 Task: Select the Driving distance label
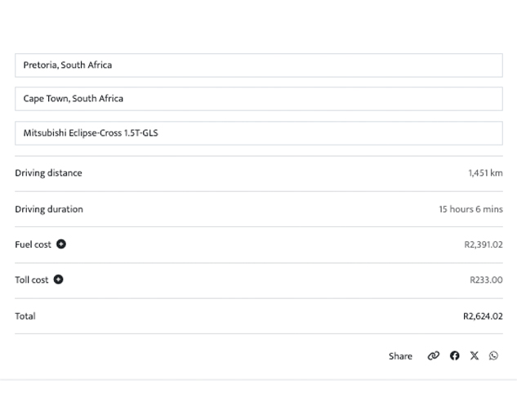[x=48, y=173]
